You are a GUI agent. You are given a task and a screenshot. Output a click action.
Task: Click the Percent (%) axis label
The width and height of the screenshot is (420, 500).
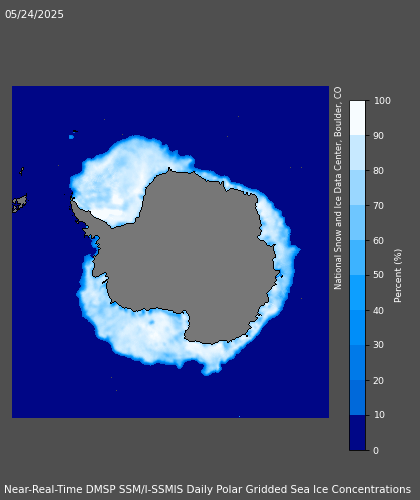(x=398, y=276)
